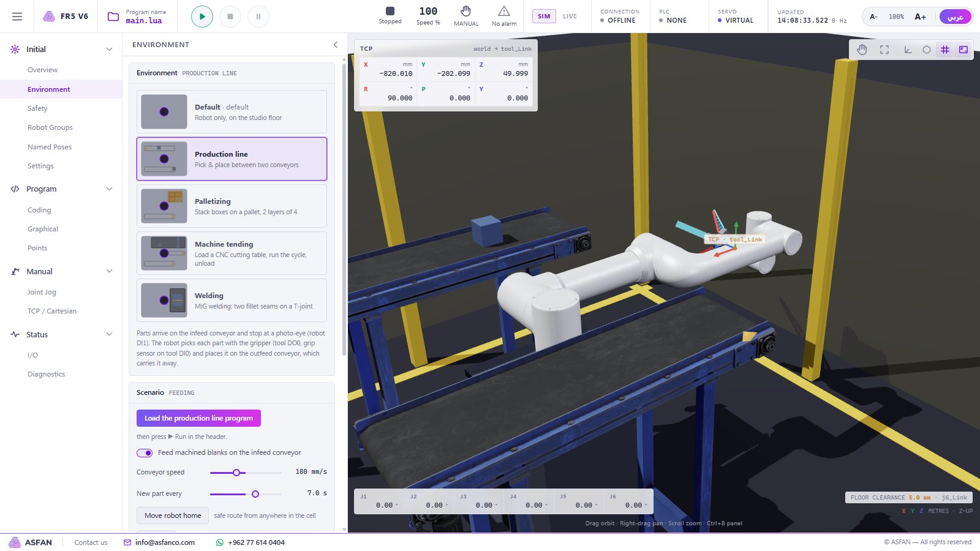Select the Palletizing environment card
Viewport: 980px width, 551px height.
click(x=232, y=206)
